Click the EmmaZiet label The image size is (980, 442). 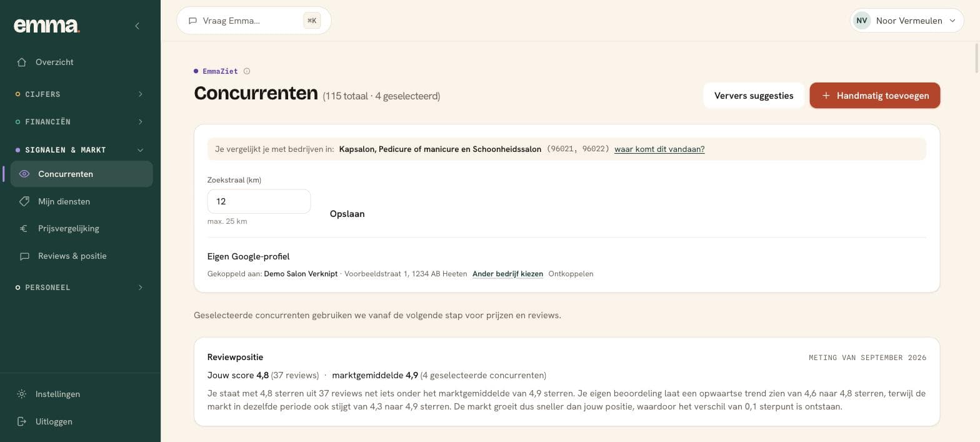(x=220, y=71)
